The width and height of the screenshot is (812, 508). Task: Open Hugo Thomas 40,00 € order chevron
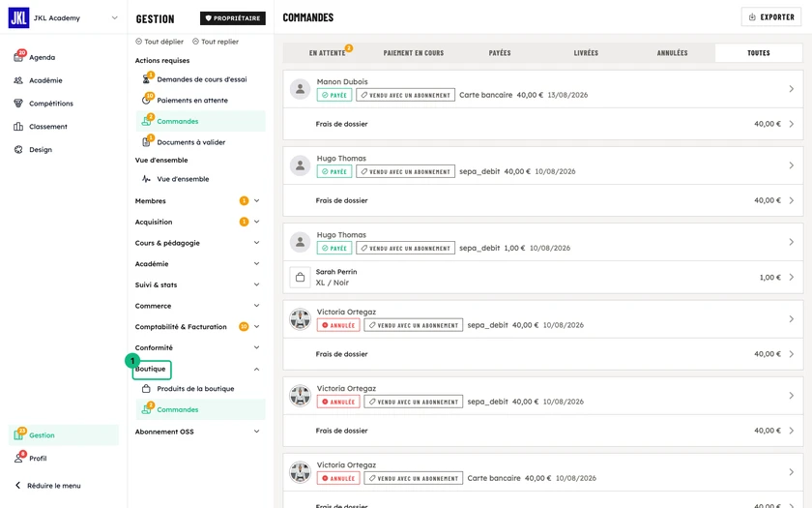(792, 165)
